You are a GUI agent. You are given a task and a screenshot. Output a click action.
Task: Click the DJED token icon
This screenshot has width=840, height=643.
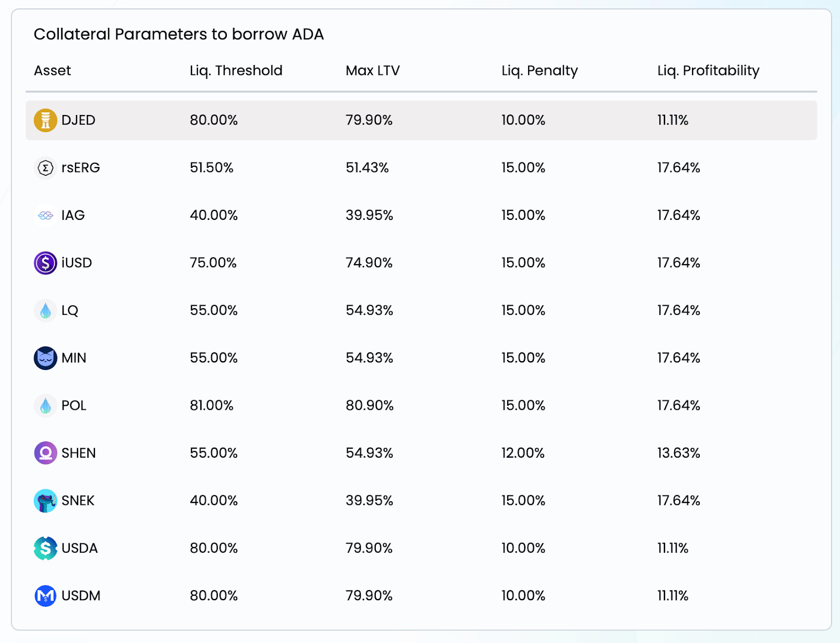tap(46, 120)
